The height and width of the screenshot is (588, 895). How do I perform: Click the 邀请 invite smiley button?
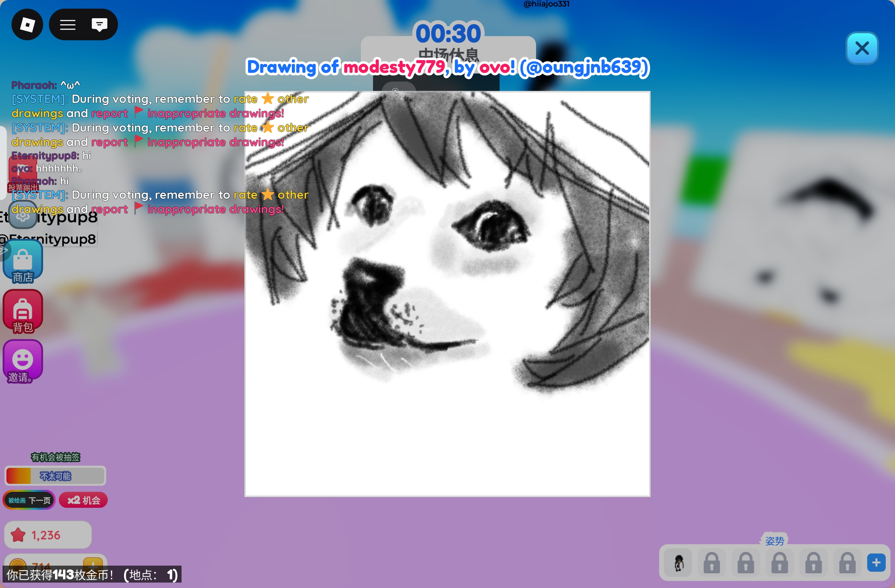click(x=23, y=361)
